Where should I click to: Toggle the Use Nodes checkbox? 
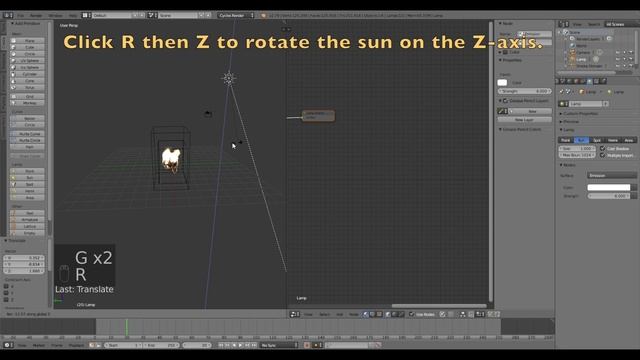411,314
